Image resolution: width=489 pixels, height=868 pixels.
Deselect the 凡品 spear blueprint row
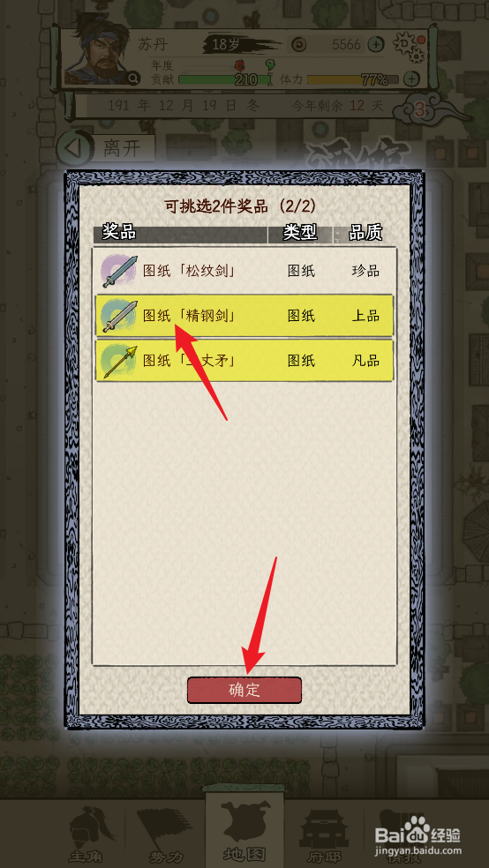click(244, 361)
